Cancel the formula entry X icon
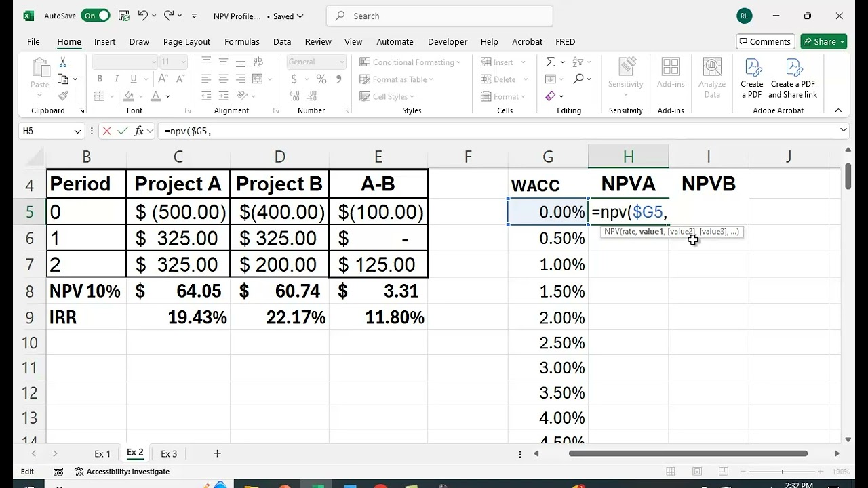The image size is (868, 488). (106, 131)
